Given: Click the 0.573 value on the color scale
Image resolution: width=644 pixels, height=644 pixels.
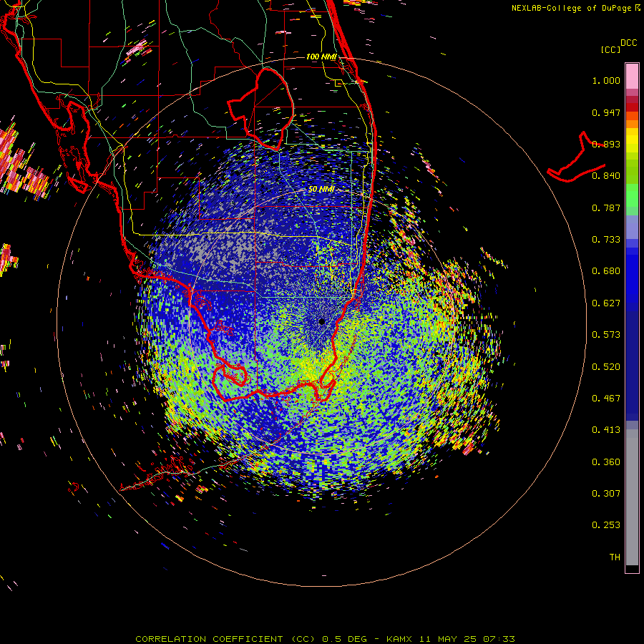Looking at the screenshot, I should [606, 335].
